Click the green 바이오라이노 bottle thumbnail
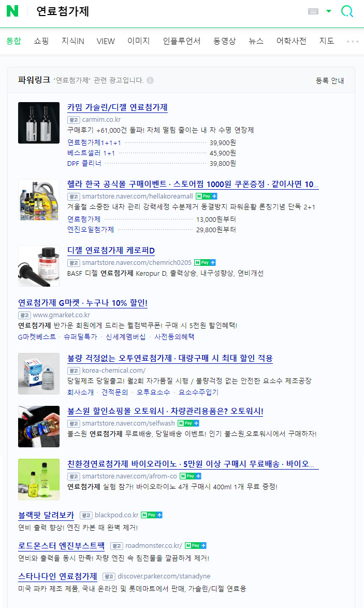The height and width of the screenshot is (608, 364). tap(39, 479)
